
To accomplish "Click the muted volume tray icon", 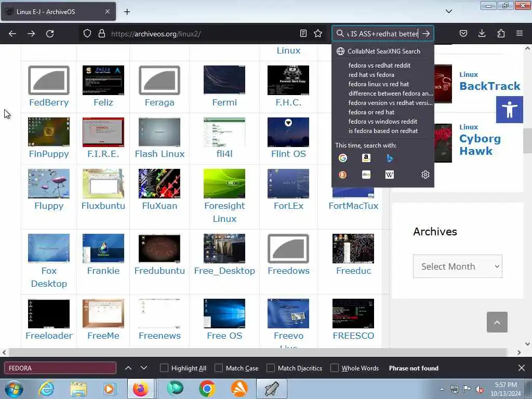I will click(x=480, y=389).
